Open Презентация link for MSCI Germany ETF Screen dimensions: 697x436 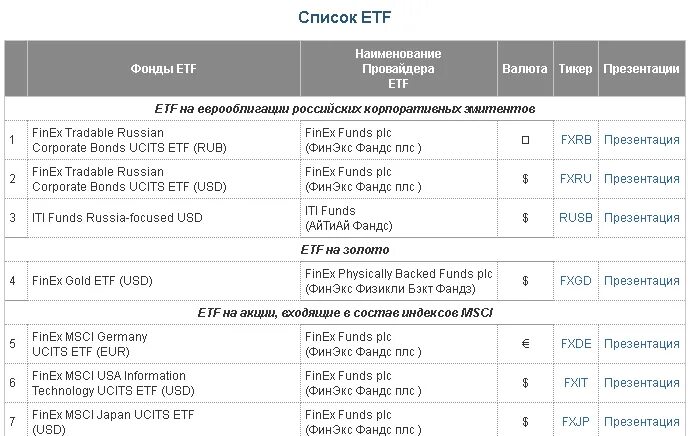click(641, 344)
